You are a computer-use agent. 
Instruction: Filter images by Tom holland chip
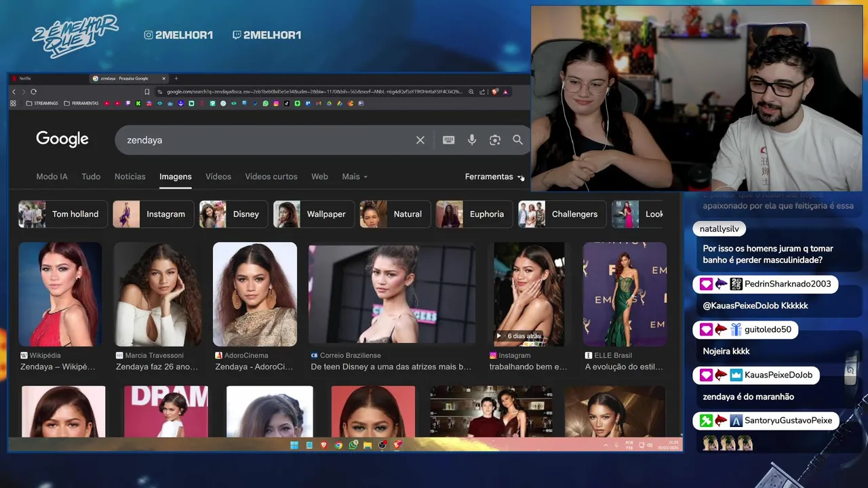coord(62,214)
